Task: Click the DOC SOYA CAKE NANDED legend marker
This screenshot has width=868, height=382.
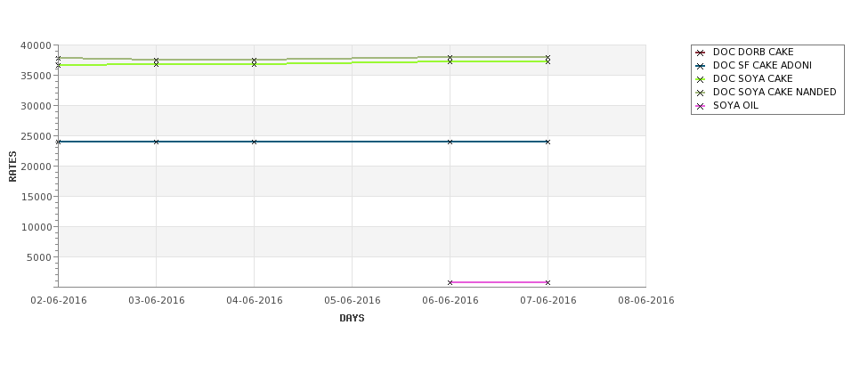Action: click(x=701, y=93)
